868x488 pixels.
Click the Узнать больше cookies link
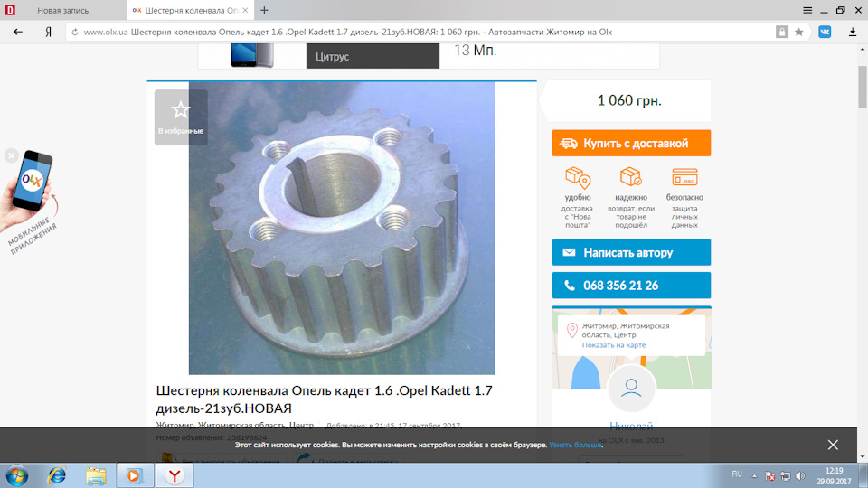(575, 445)
